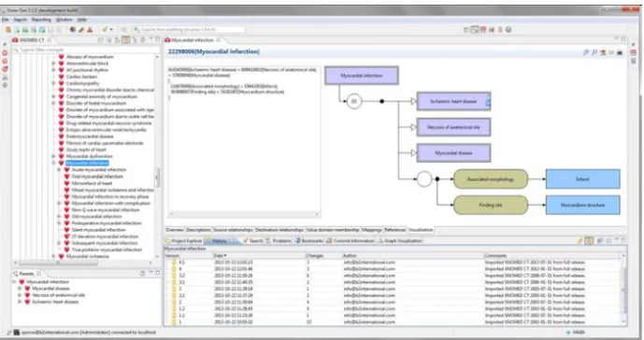Switch to the Source relationships tab

[233, 230]
